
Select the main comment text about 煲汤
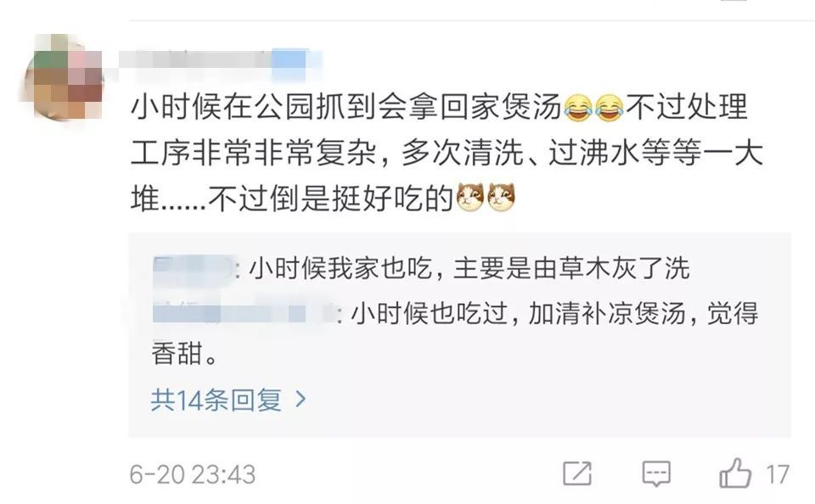pyautogui.click(x=447, y=152)
